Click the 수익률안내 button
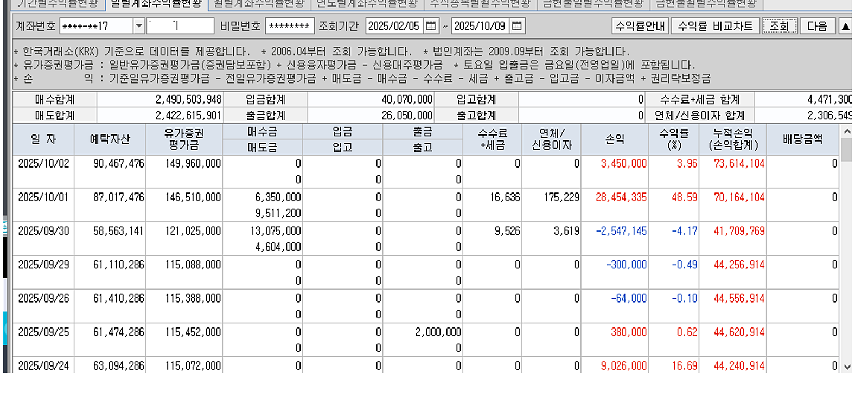 [640, 26]
